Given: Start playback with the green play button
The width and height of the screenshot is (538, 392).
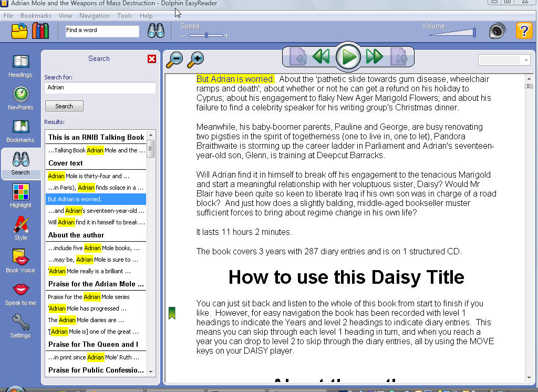Looking at the screenshot, I should pyautogui.click(x=348, y=57).
